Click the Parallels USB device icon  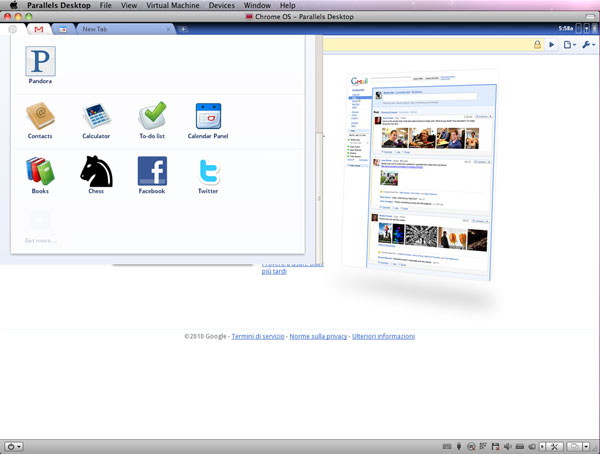pos(459,446)
